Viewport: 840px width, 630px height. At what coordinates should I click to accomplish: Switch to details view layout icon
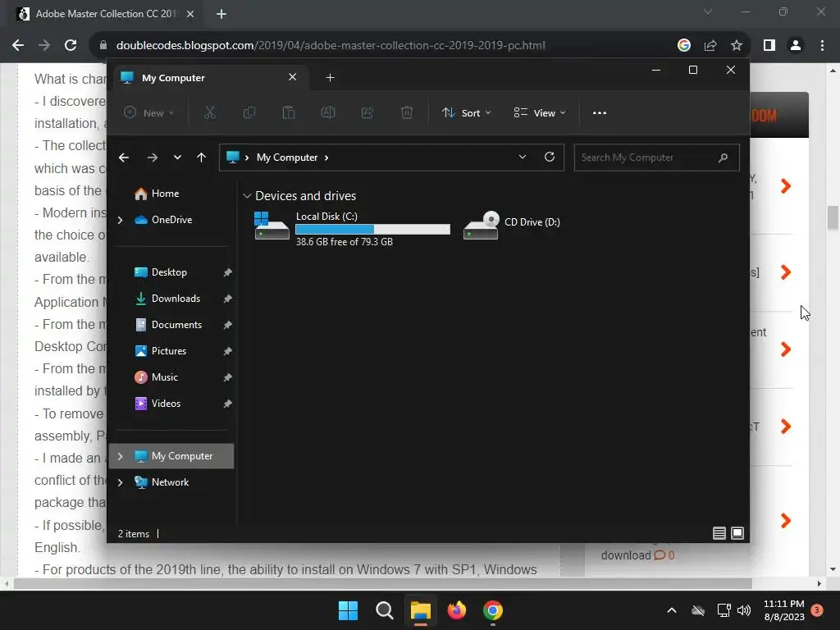[x=719, y=533]
